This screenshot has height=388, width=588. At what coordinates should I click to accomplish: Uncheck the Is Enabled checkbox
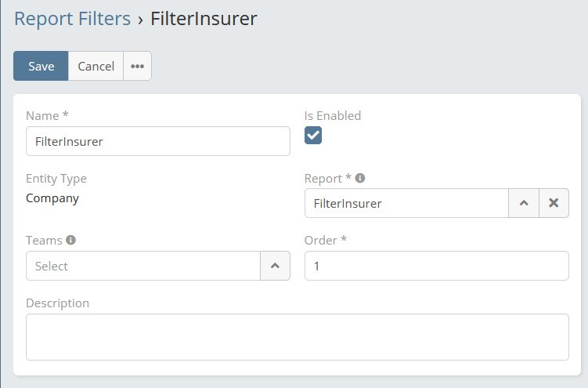pos(313,136)
